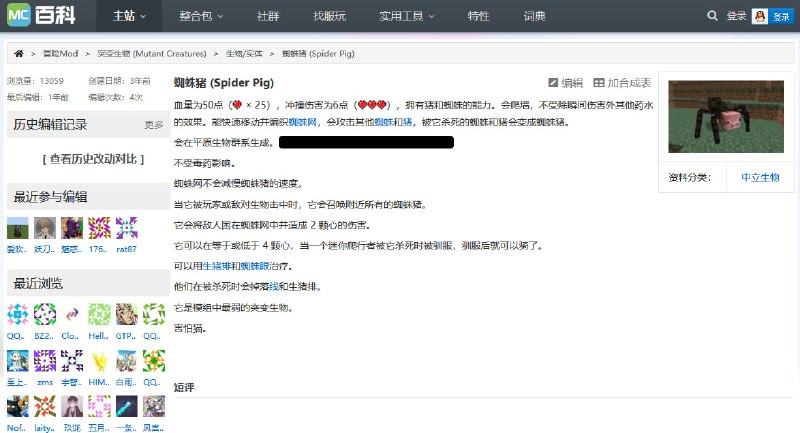Open avatar of visitor 宇智..
Image resolution: width=800 pixels, height=433 pixels.
coord(72,361)
